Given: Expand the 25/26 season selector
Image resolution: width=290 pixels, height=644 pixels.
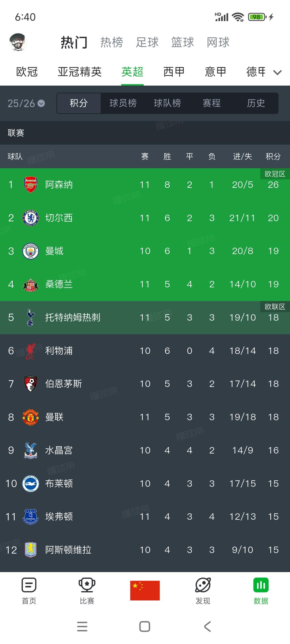Looking at the screenshot, I should [26, 103].
